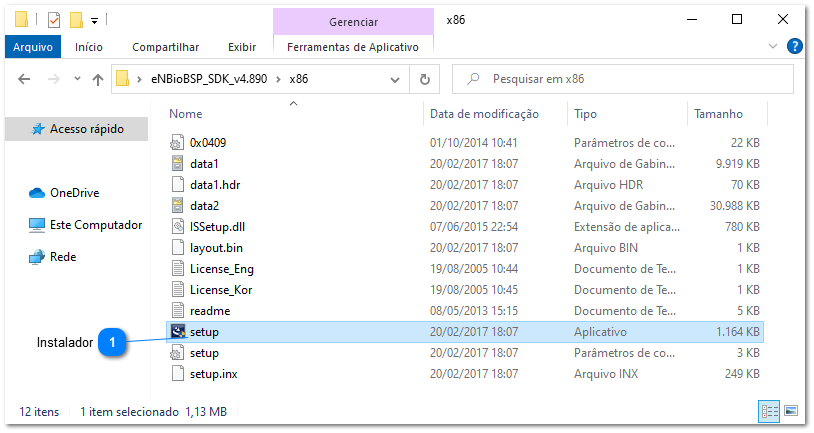The width and height of the screenshot is (814, 433).
Task: Select the data1.hdr file icon
Action: point(177,184)
